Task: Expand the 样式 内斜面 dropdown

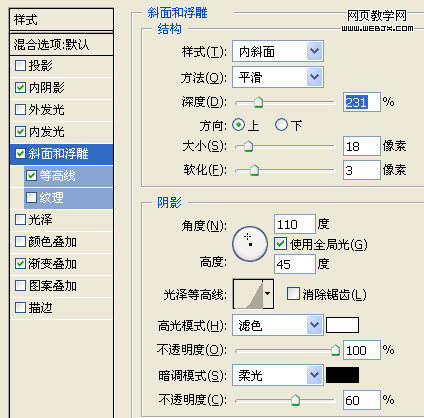Action: [x=278, y=51]
